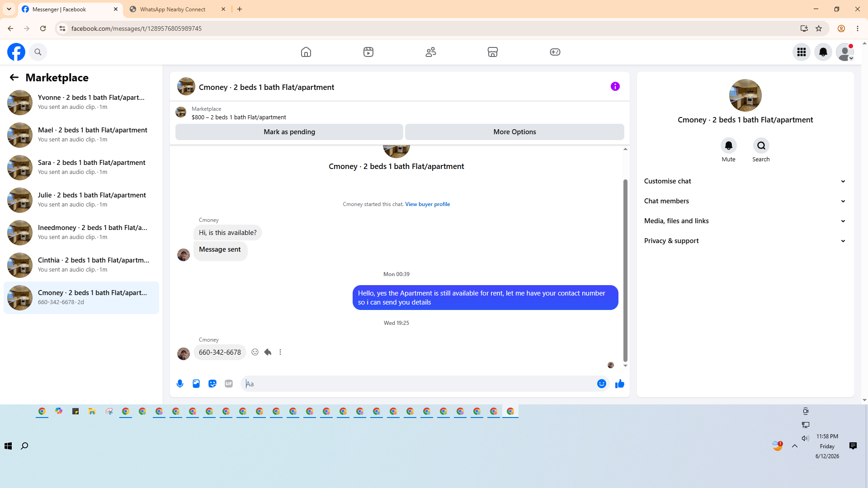The width and height of the screenshot is (868, 488).
Task: Open the Chrome profile icon
Action: (x=841, y=28)
